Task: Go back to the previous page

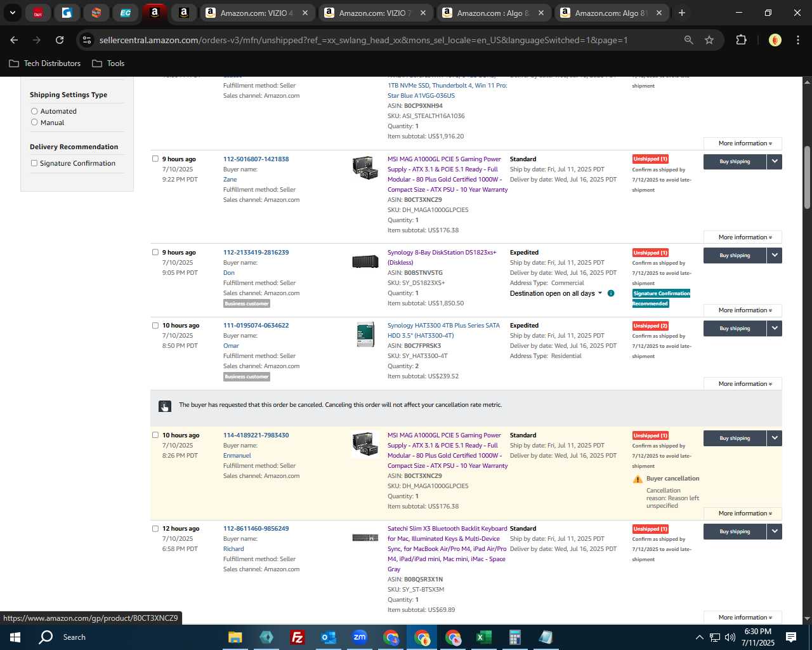Action: coord(15,40)
